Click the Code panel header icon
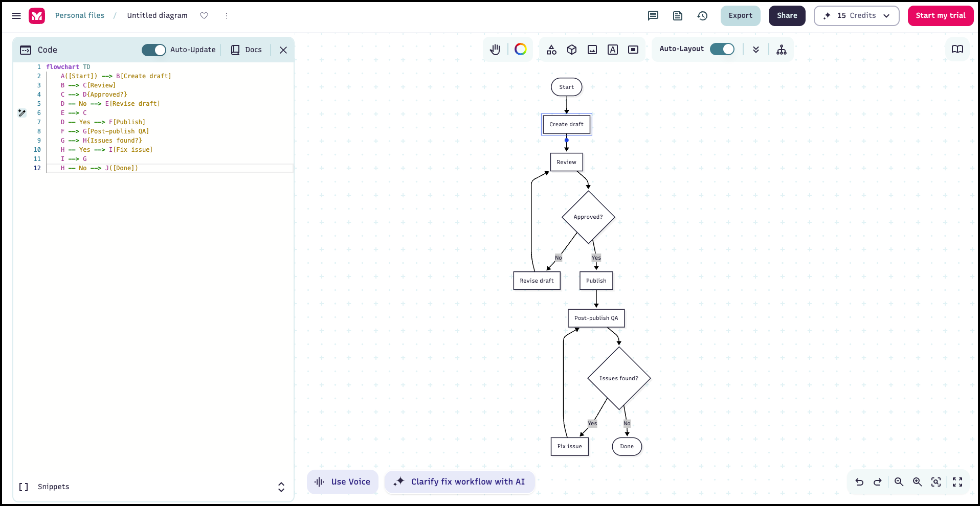 pos(26,50)
